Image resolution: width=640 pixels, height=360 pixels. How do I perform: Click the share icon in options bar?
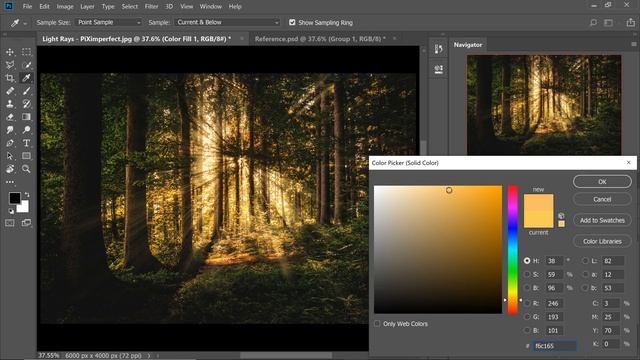coord(631,22)
